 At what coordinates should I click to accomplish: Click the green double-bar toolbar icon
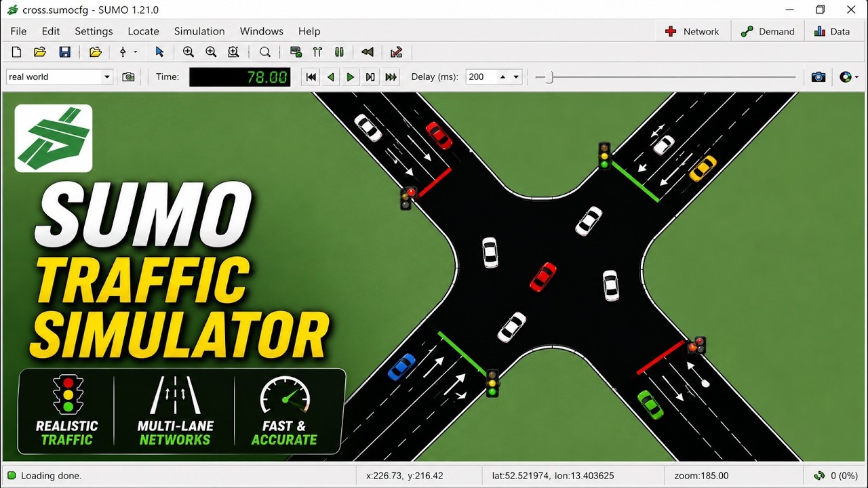point(339,52)
